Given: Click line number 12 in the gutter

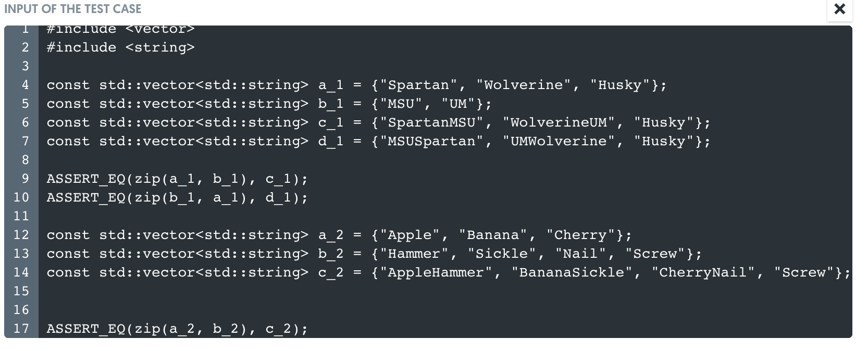Looking at the screenshot, I should tap(22, 235).
